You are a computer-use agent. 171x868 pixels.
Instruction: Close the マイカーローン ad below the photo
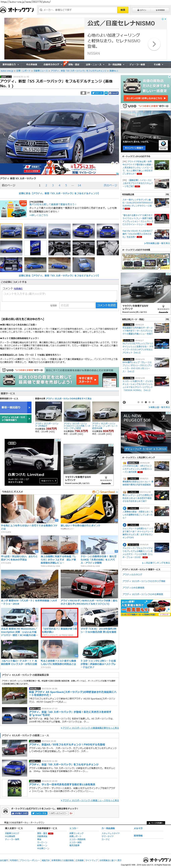click(117, 163)
